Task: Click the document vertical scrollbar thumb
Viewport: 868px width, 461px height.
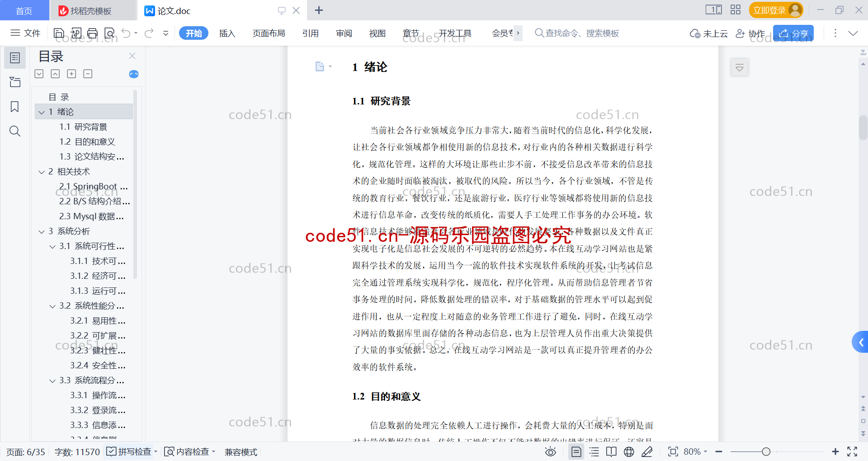Action: click(863, 127)
